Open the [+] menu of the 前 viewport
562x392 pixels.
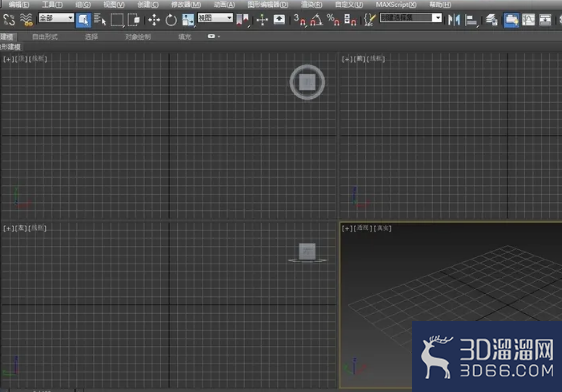tap(346, 59)
